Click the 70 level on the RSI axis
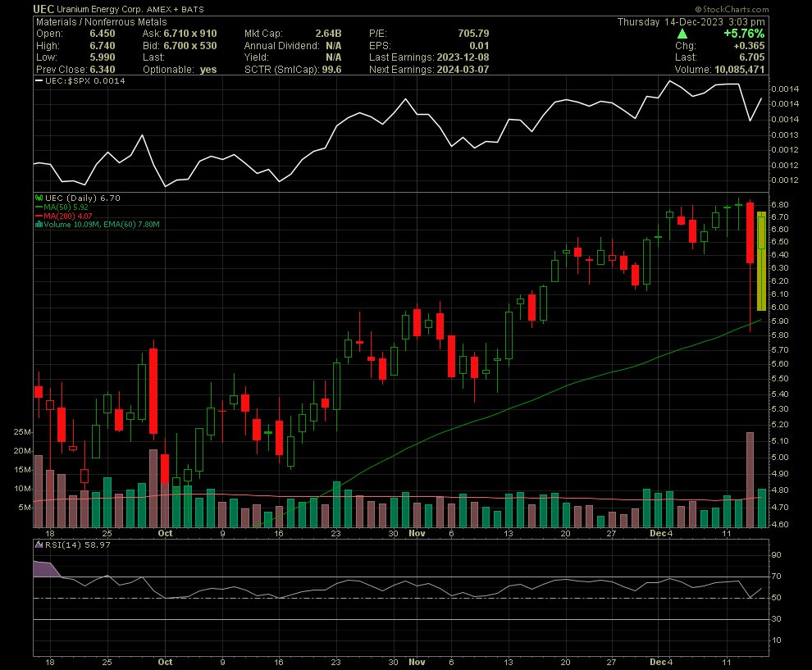Screen dimensions: 812x670 776,577
